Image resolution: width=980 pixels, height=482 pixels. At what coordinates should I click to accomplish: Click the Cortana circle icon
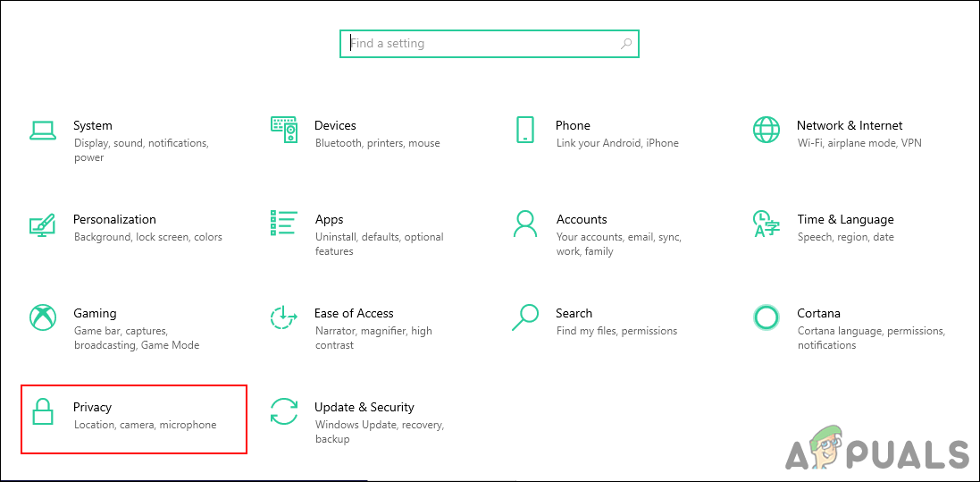pyautogui.click(x=766, y=317)
